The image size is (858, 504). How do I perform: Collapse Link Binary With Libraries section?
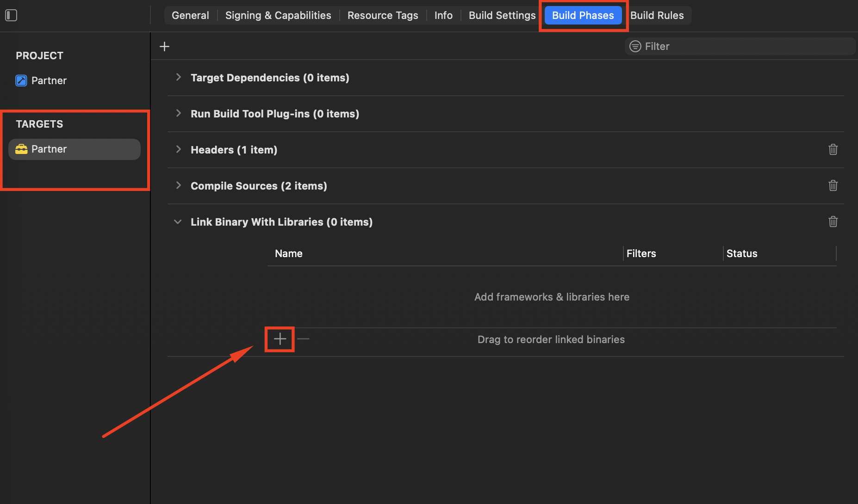[x=178, y=221]
